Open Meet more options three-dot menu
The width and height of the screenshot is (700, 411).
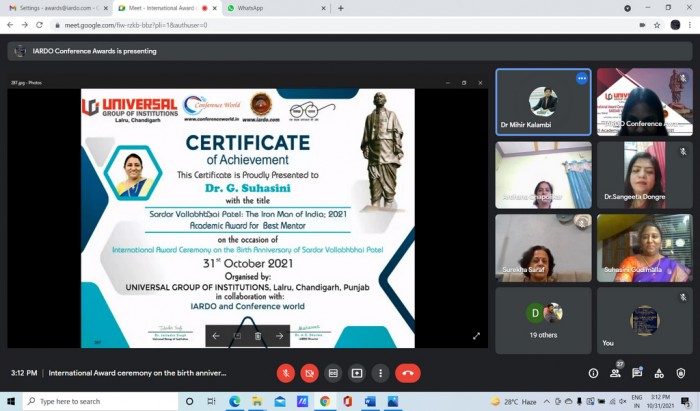(x=380, y=373)
